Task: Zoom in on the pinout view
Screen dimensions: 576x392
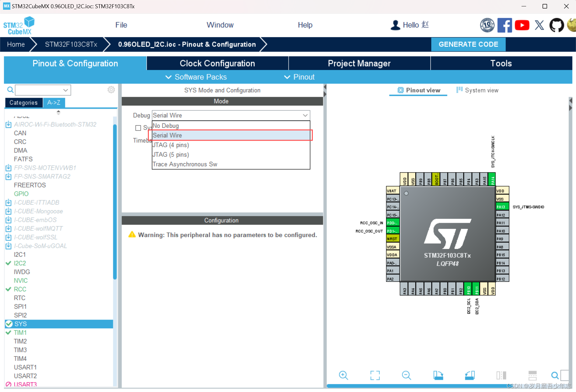Action: coord(344,375)
